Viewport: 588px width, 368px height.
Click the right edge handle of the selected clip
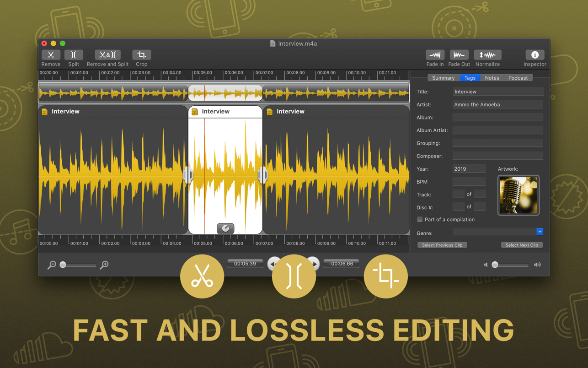(x=262, y=175)
